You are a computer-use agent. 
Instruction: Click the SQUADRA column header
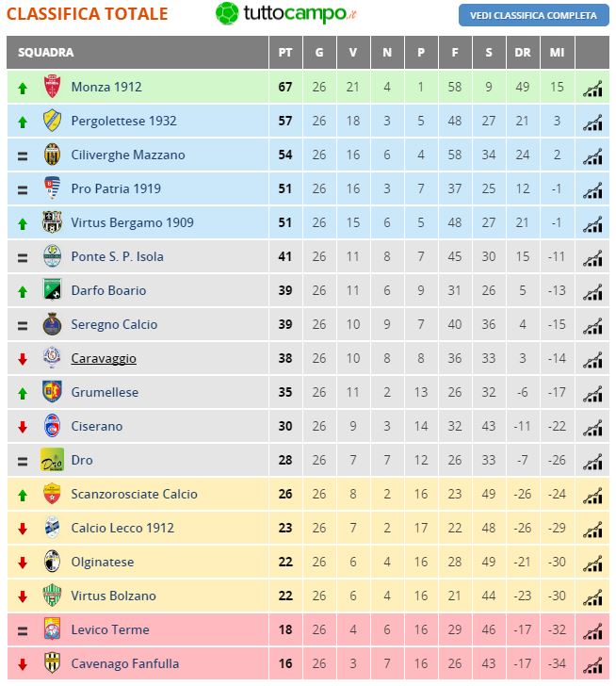coord(45,53)
